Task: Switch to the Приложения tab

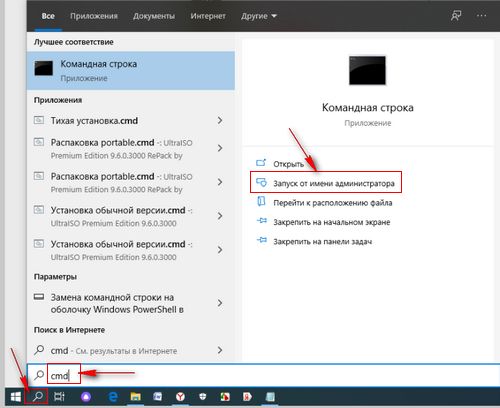Action: [x=94, y=16]
